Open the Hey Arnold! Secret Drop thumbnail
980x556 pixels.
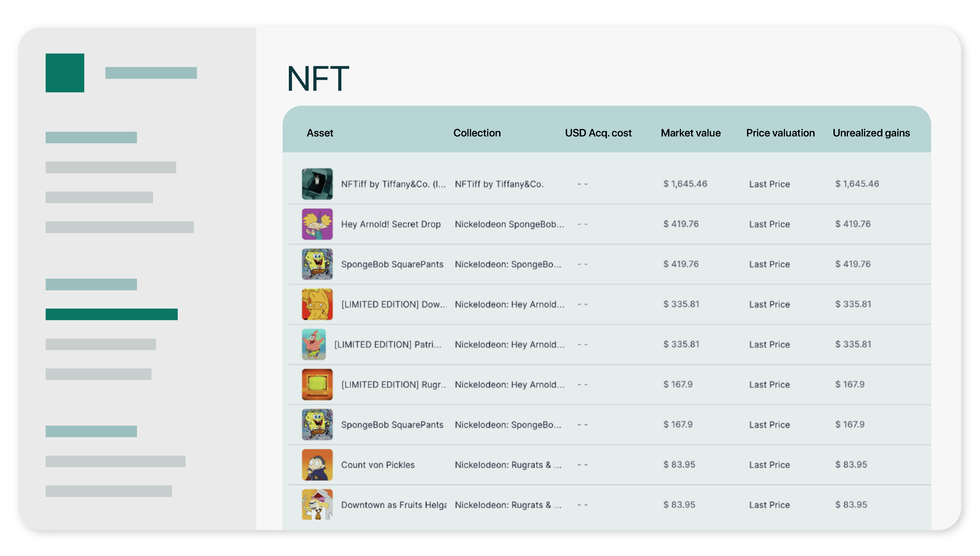(x=317, y=224)
